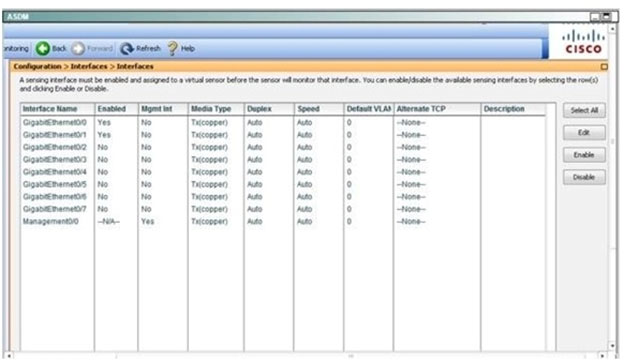Click Enabled value No for GigabitEthernet0/2

coord(103,147)
